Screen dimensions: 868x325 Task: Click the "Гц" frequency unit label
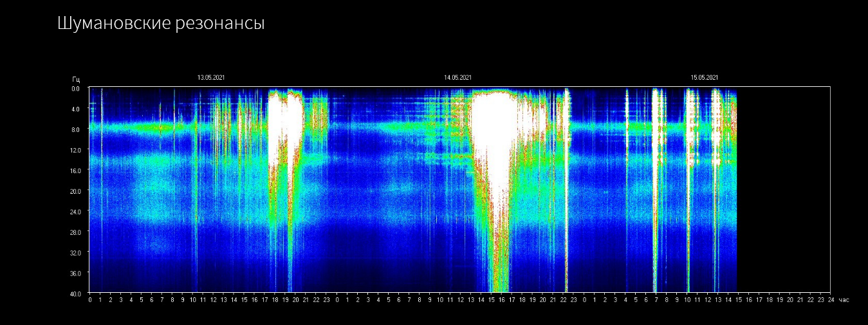(x=76, y=79)
